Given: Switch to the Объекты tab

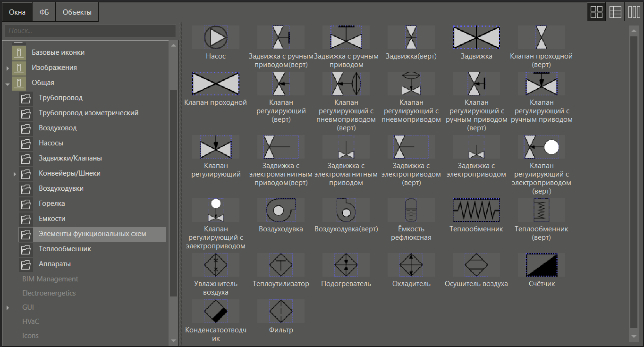Looking at the screenshot, I should (76, 11).
